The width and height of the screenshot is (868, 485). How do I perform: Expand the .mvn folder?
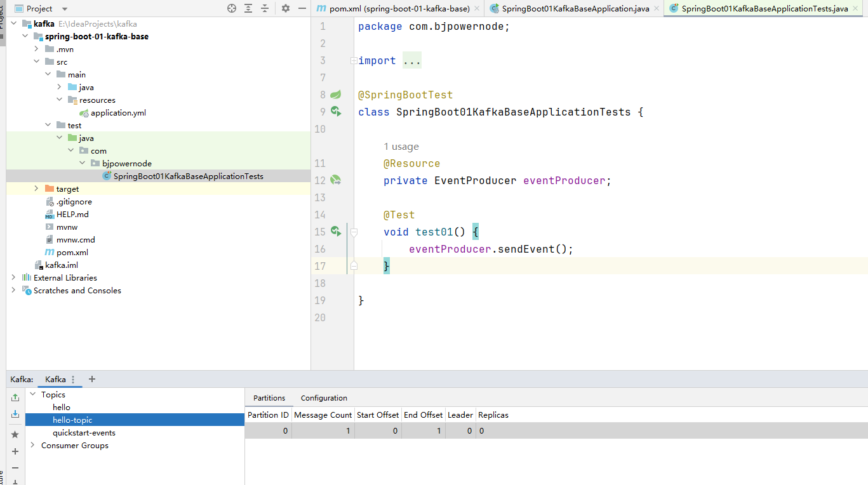[37, 49]
